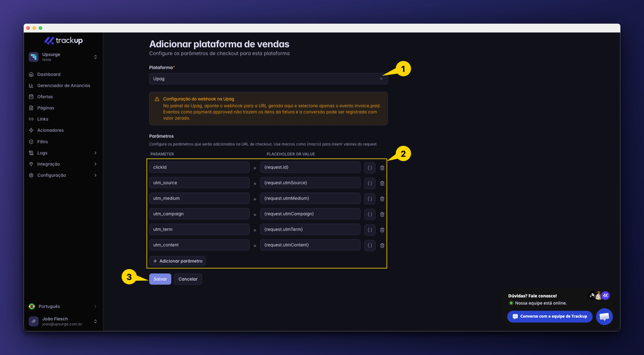This screenshot has width=644, height=355.
Task: Delete the utm_campaign parameter row
Action: click(x=382, y=214)
